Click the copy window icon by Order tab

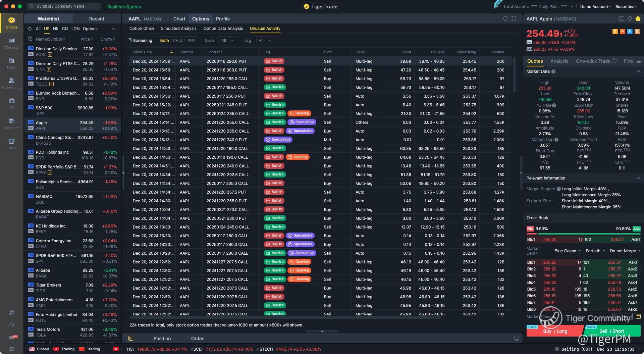(517, 338)
